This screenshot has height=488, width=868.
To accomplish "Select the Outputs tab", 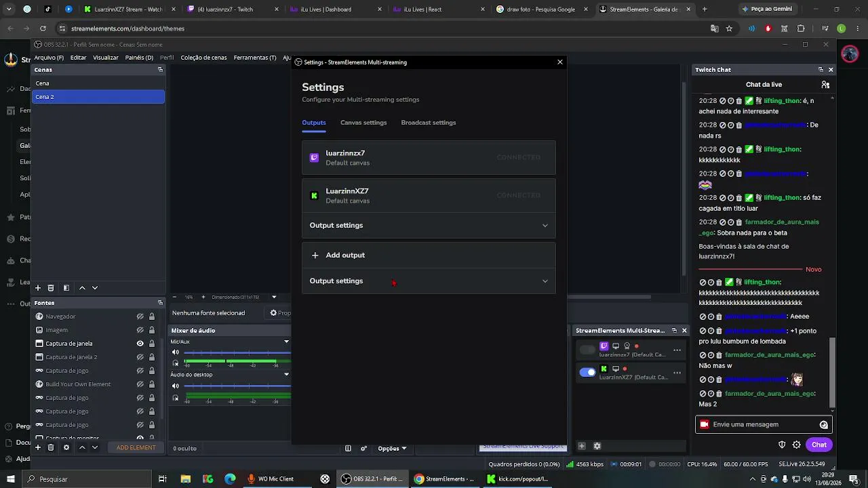I will tap(314, 123).
